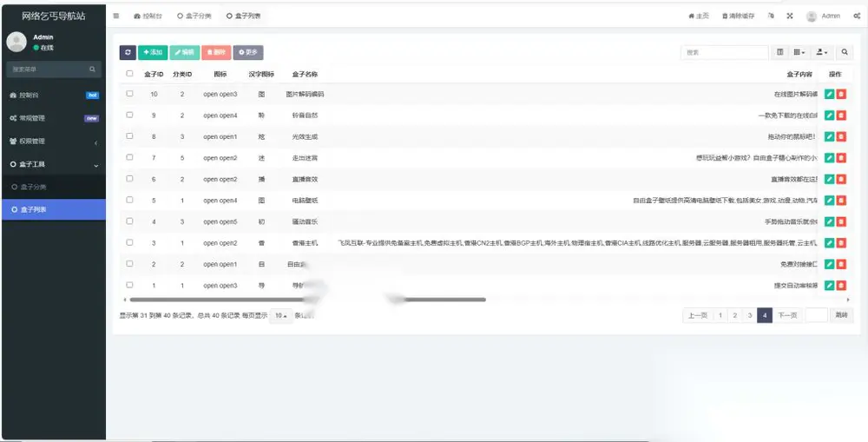Collapse the 盒子工具 sidebar menu
868x442 pixels.
coord(54,164)
